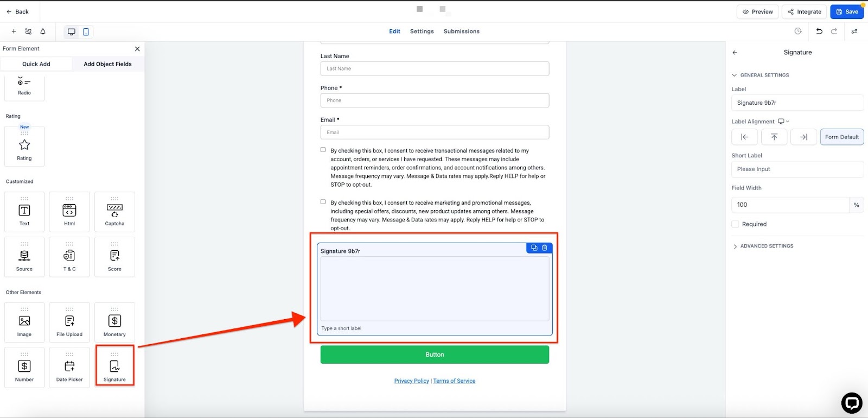Add a Rating star element
Viewport: 868px width, 418px height.
[x=24, y=147]
